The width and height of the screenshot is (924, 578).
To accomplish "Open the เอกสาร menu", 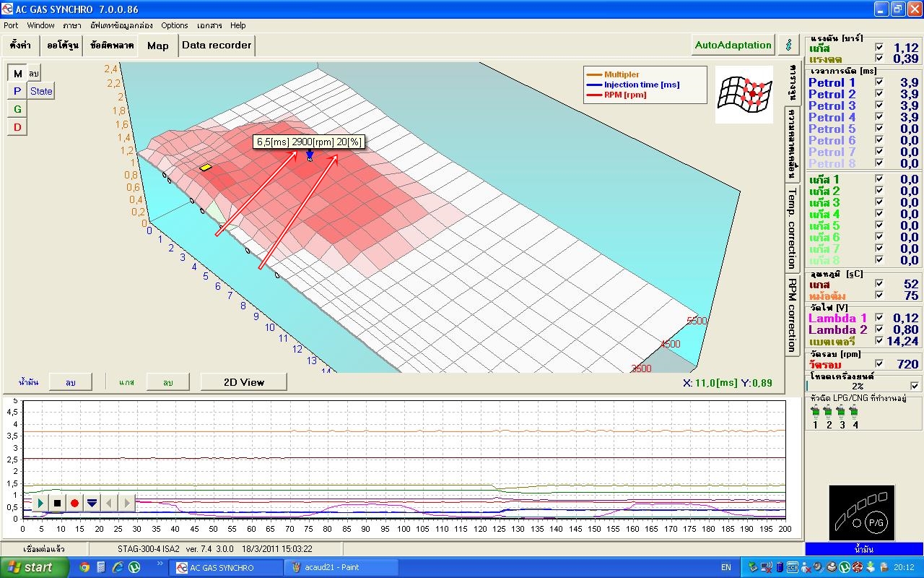I will 209,25.
